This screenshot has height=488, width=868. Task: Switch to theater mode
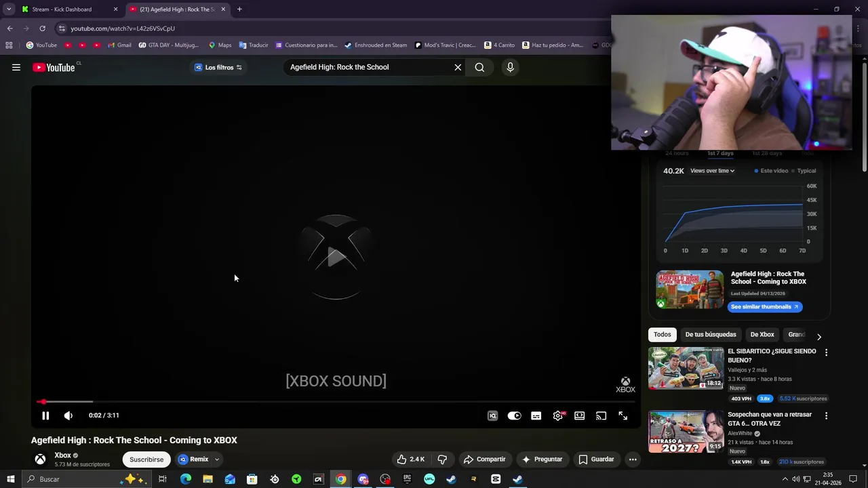580,416
